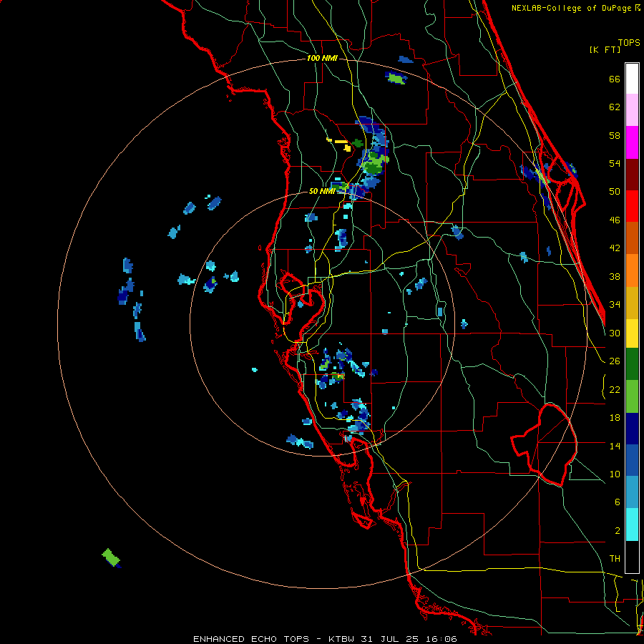Select the dark green legend color block
The image size is (644, 644).
[x=632, y=364]
